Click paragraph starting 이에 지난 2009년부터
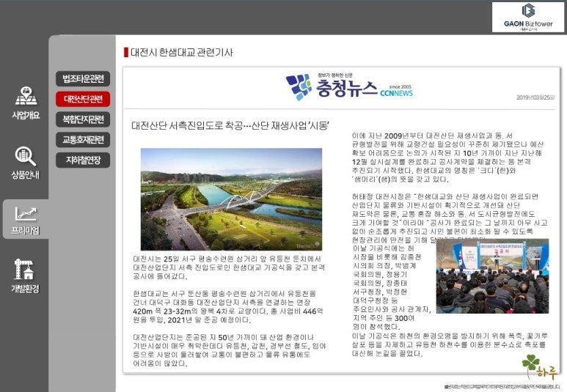 point(447,158)
